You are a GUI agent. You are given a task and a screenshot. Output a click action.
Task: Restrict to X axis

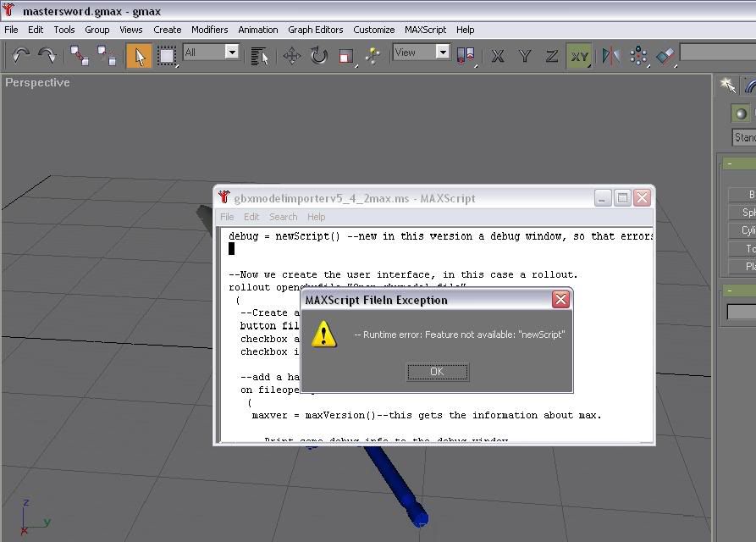[x=498, y=56]
